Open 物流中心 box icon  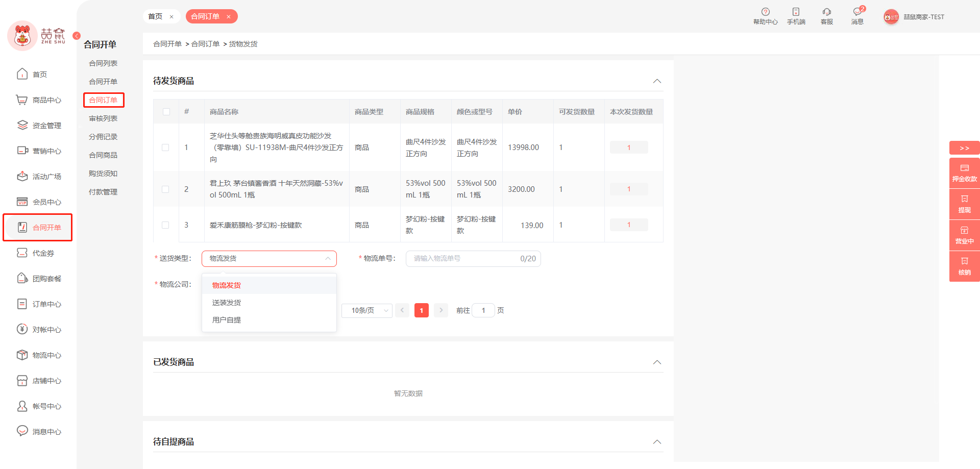click(x=22, y=355)
